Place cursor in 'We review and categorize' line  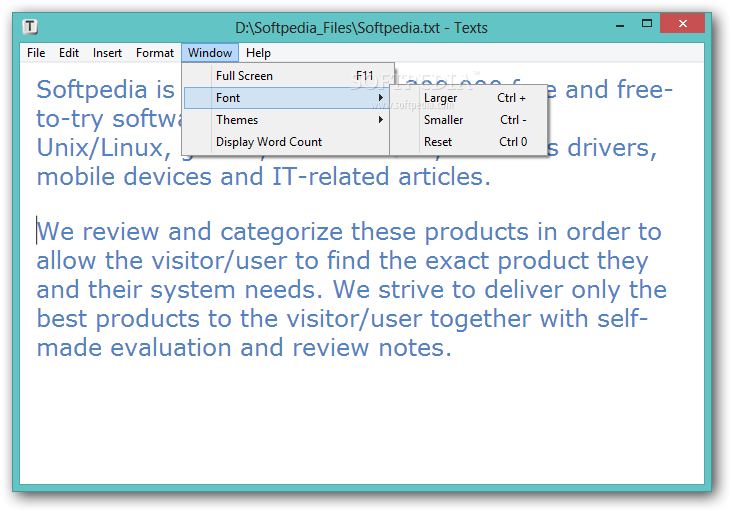click(x=349, y=232)
